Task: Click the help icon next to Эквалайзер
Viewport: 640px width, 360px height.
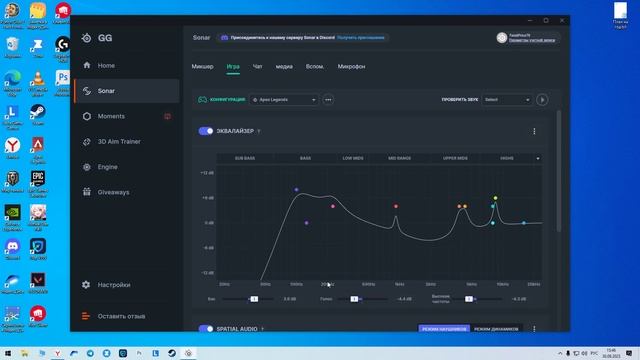Action: tap(259, 131)
